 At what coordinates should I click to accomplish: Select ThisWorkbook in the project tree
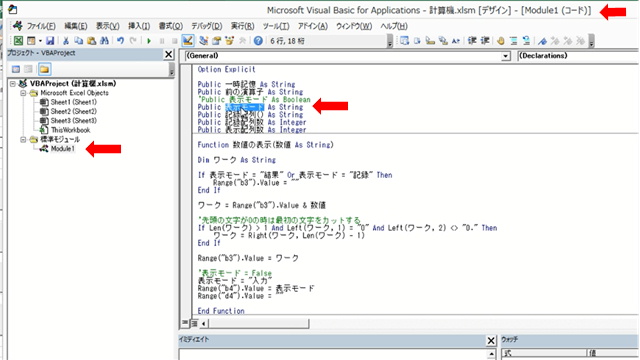click(70, 130)
